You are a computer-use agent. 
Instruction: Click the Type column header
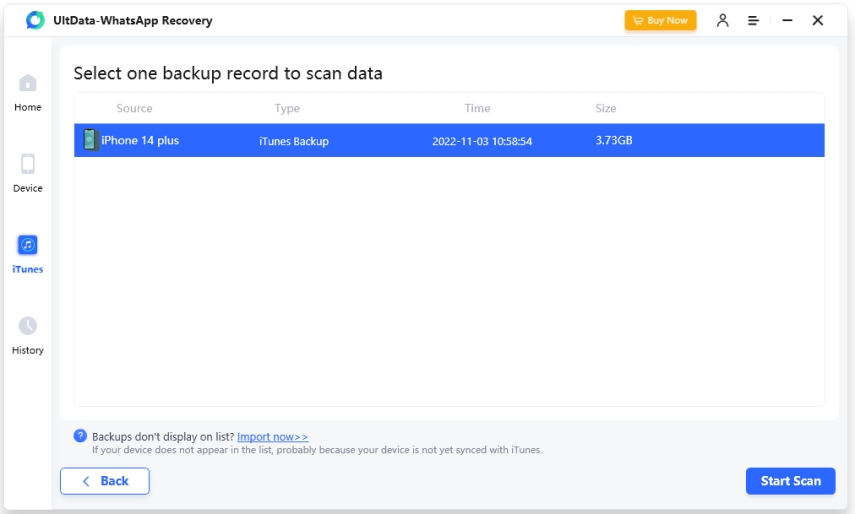click(287, 108)
